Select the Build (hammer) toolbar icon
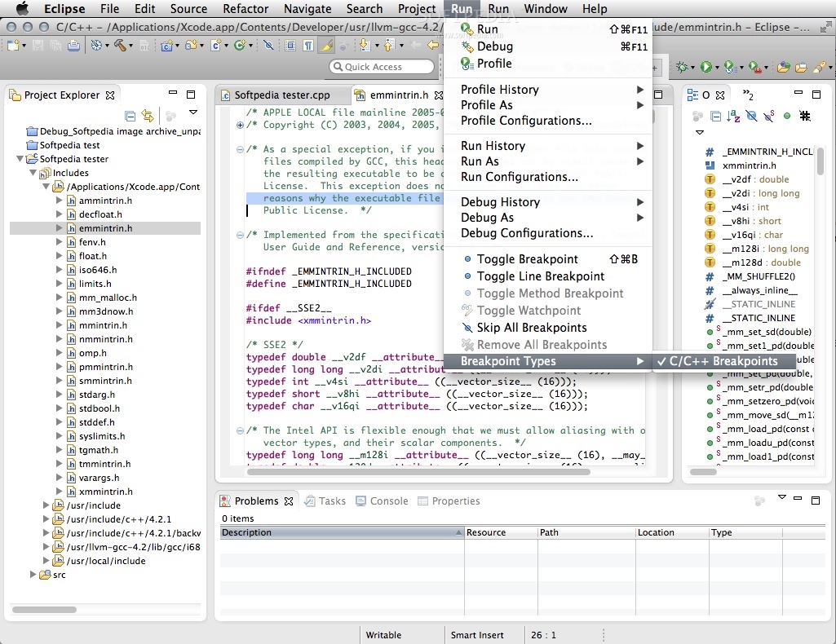 click(x=119, y=46)
